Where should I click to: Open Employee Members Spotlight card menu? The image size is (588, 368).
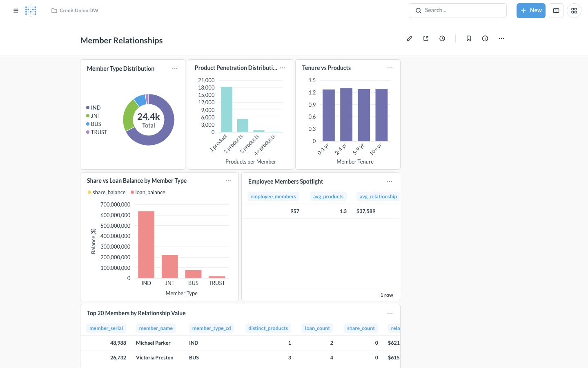pos(390,182)
